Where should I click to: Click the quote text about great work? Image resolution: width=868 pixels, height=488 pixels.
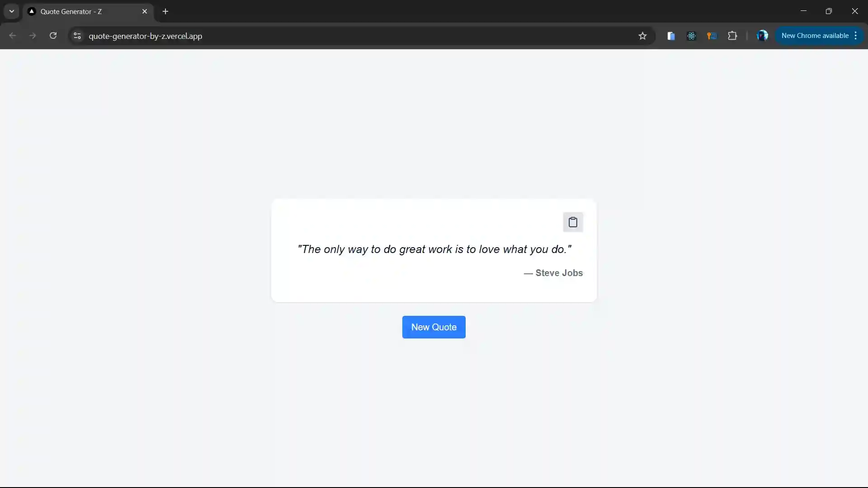pos(434,249)
